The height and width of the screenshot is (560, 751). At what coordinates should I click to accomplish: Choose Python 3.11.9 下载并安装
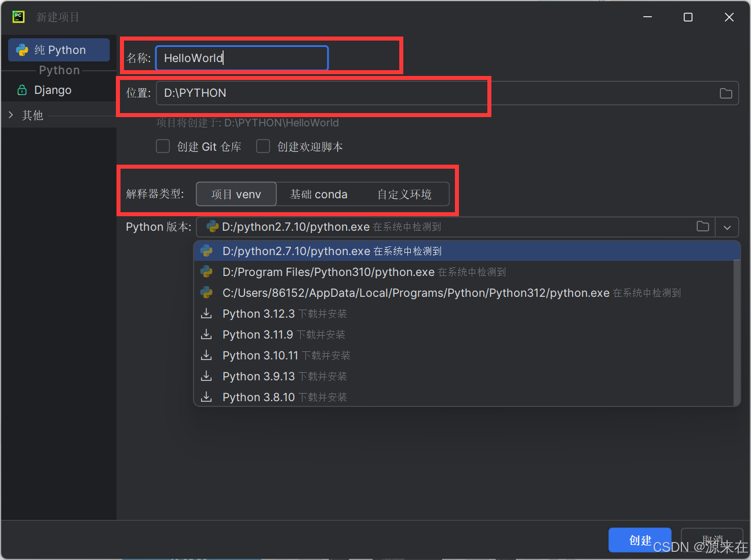pos(464,334)
